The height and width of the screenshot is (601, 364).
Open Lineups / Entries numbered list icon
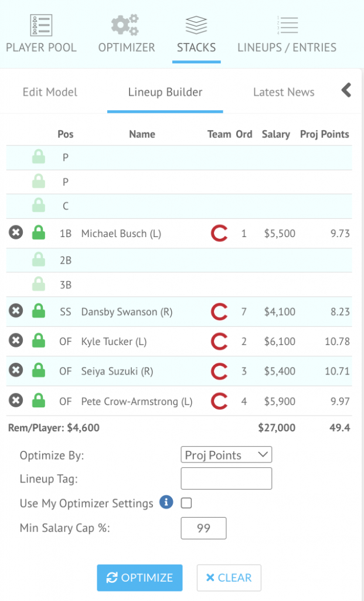(x=287, y=25)
